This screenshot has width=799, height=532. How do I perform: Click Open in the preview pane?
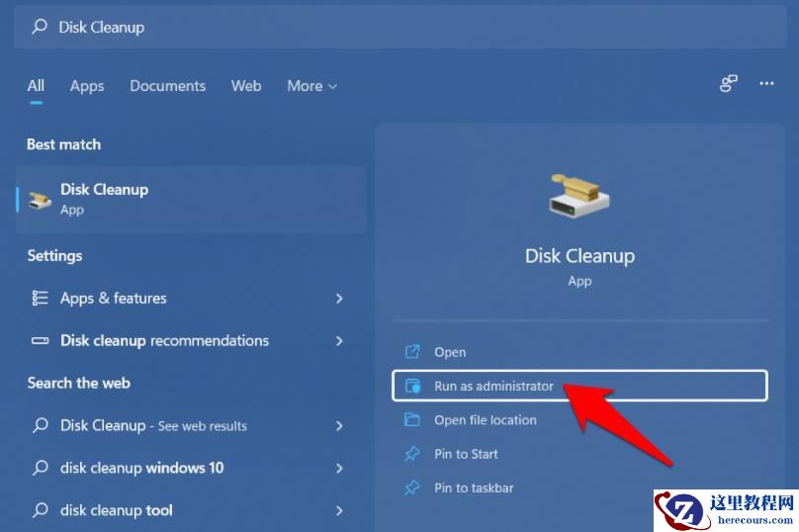579,352
